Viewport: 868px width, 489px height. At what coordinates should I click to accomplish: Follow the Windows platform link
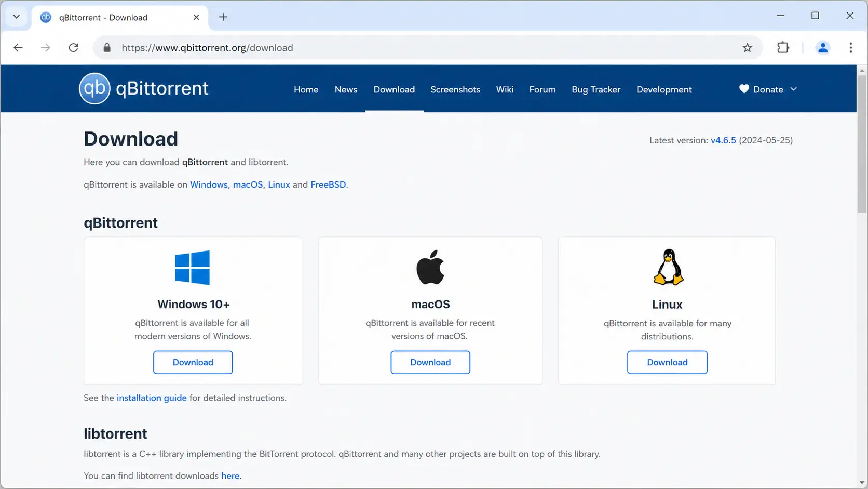click(209, 184)
